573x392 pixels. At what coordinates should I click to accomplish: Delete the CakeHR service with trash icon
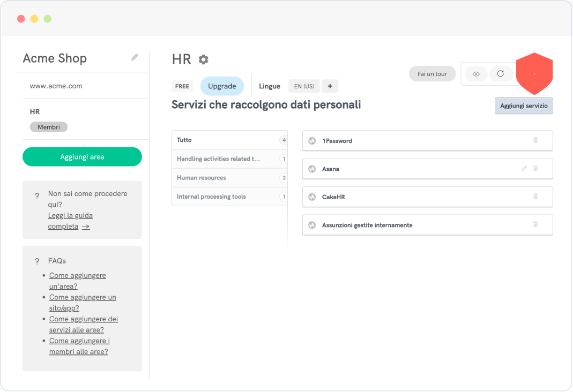pyautogui.click(x=535, y=197)
